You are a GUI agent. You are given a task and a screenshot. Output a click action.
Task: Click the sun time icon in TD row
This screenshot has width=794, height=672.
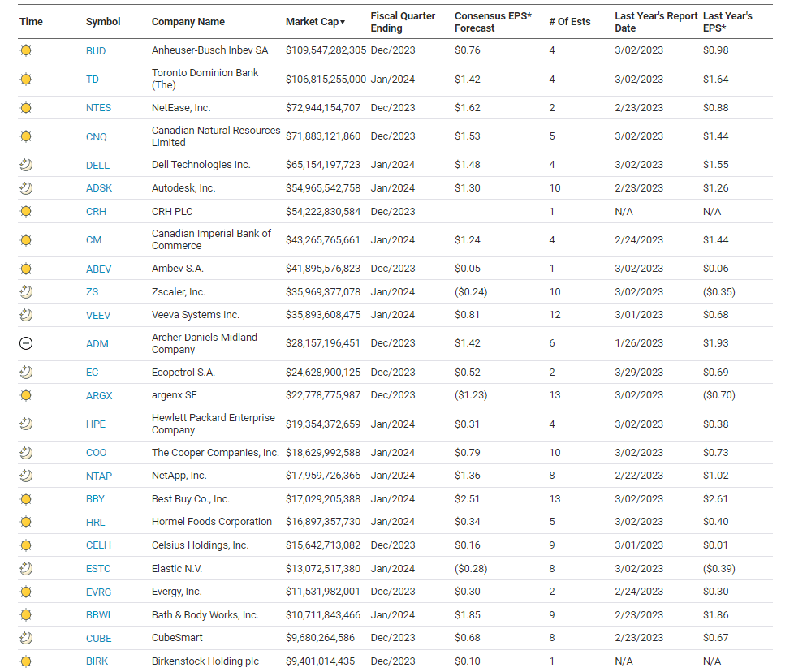[26, 79]
